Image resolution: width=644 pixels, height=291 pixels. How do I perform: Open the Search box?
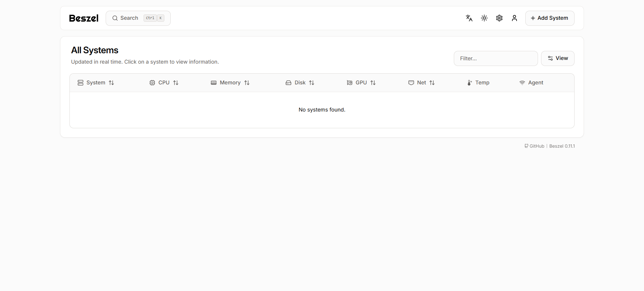pos(138,18)
